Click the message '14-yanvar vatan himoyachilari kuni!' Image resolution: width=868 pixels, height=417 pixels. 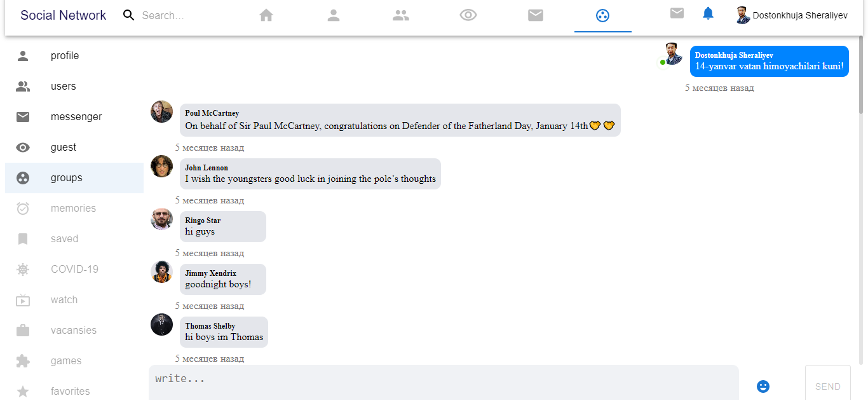(770, 66)
